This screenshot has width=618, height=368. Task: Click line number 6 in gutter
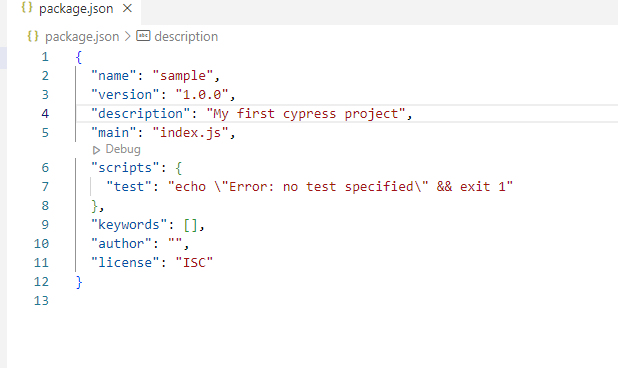(x=45, y=168)
